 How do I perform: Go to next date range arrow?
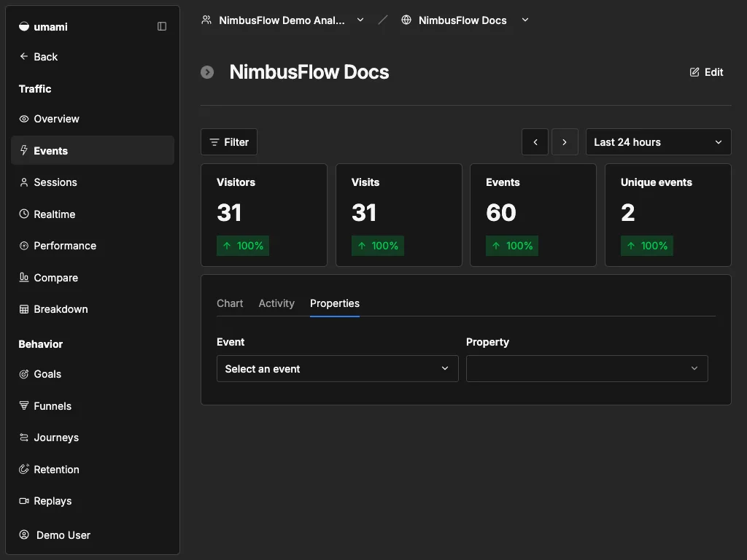coord(565,142)
